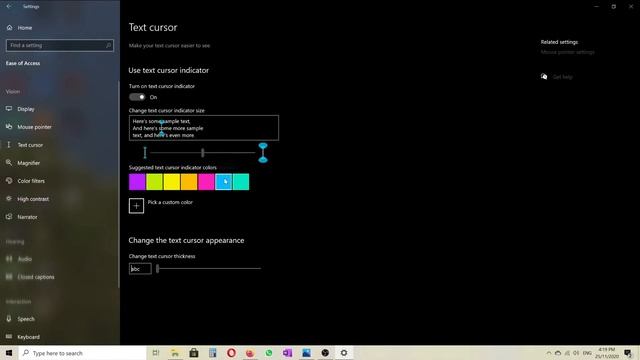Click the taskbar Type here to search box
The height and width of the screenshot is (360, 640).
[82, 353]
